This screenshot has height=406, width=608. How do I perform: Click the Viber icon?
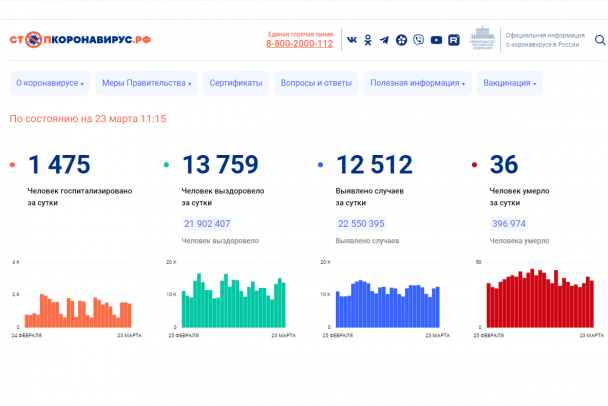[x=419, y=40]
